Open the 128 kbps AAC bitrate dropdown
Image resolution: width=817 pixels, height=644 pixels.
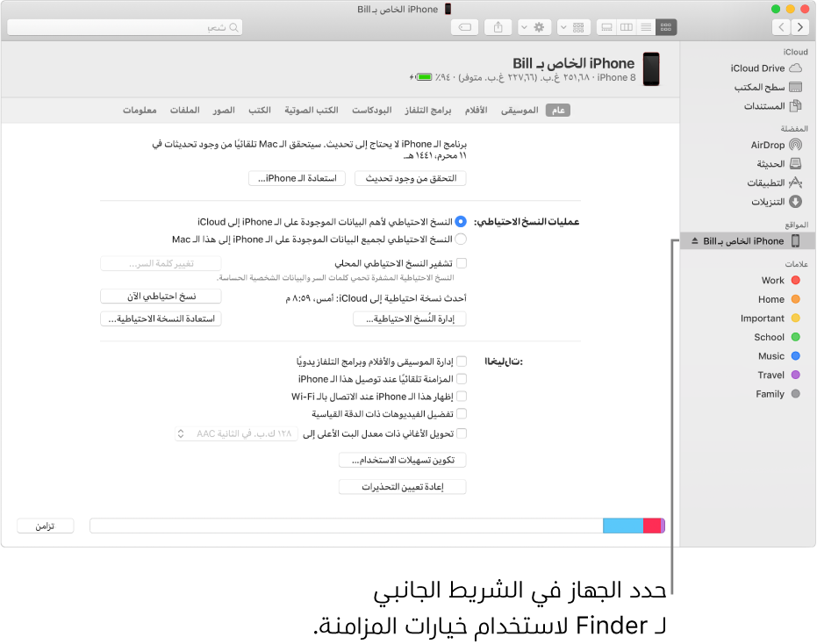point(237,433)
